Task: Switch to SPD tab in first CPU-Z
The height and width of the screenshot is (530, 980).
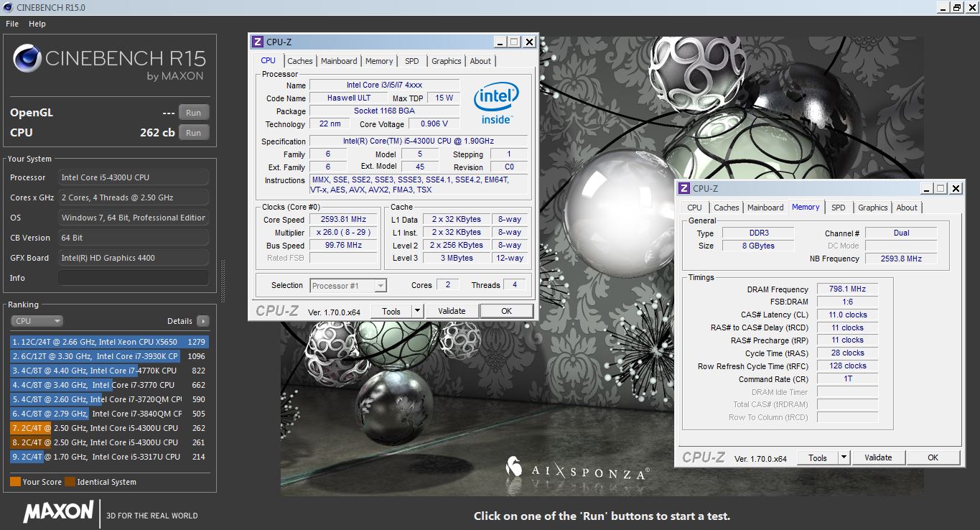Action: point(412,61)
